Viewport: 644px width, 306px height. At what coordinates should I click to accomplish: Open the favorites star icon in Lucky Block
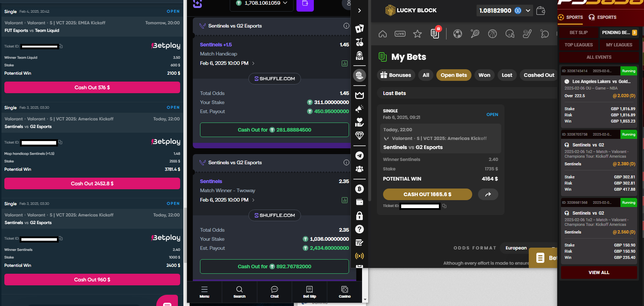point(417,34)
